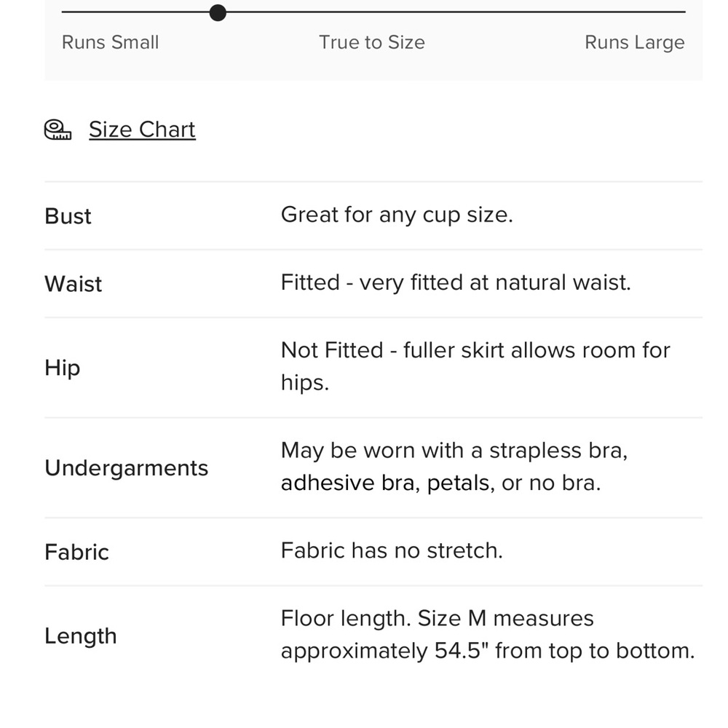Click the Undergarments row label
Viewport: 728px width, 728px height.
pos(126,468)
